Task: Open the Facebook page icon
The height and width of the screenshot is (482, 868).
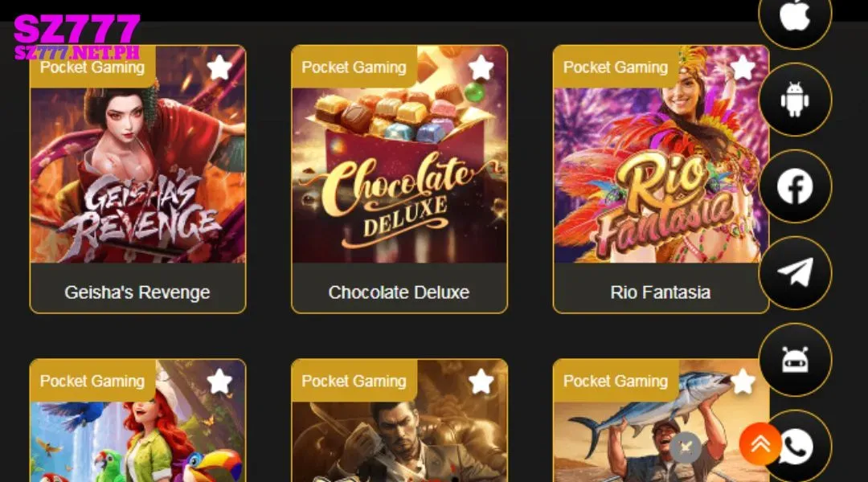Action: (x=795, y=186)
